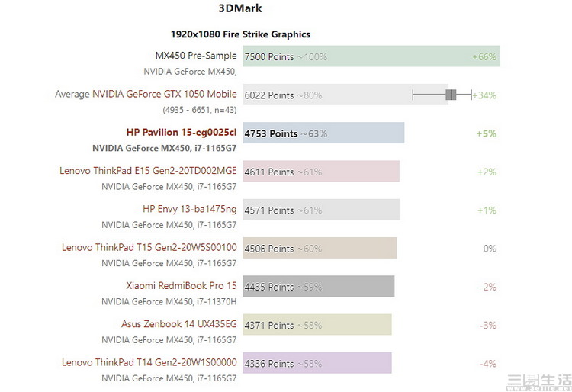572x392 pixels.
Task: Click the GTX 1050 range box-plot marker
Action: pos(450,95)
